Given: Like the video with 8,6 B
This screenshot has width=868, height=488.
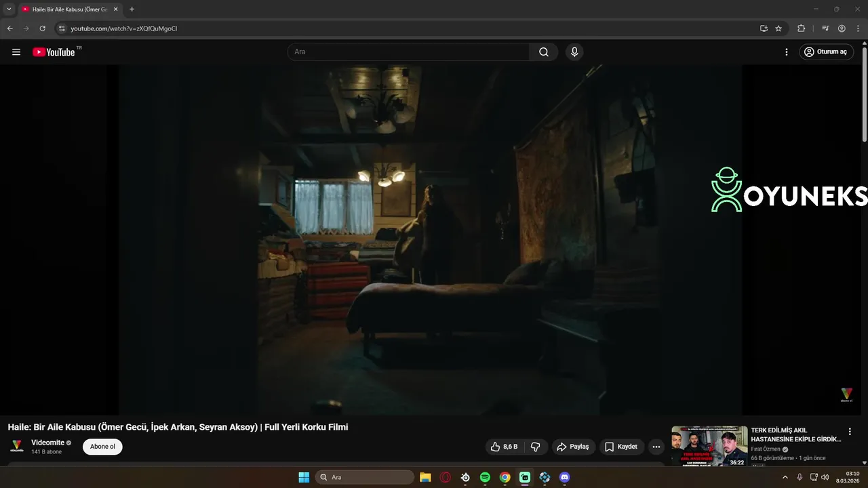Looking at the screenshot, I should point(503,447).
